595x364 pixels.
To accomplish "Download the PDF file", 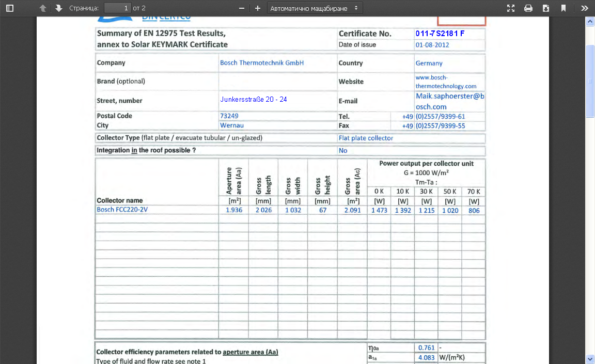I will [x=546, y=8].
